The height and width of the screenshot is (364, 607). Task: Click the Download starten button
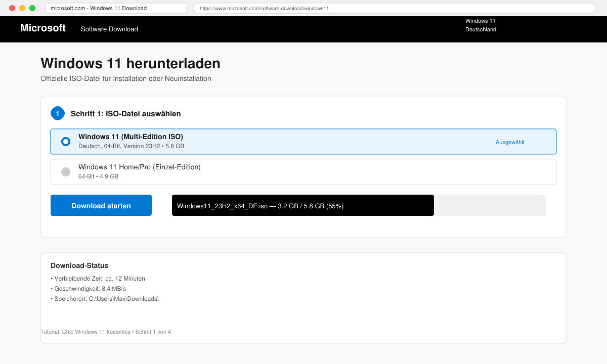[x=101, y=205]
